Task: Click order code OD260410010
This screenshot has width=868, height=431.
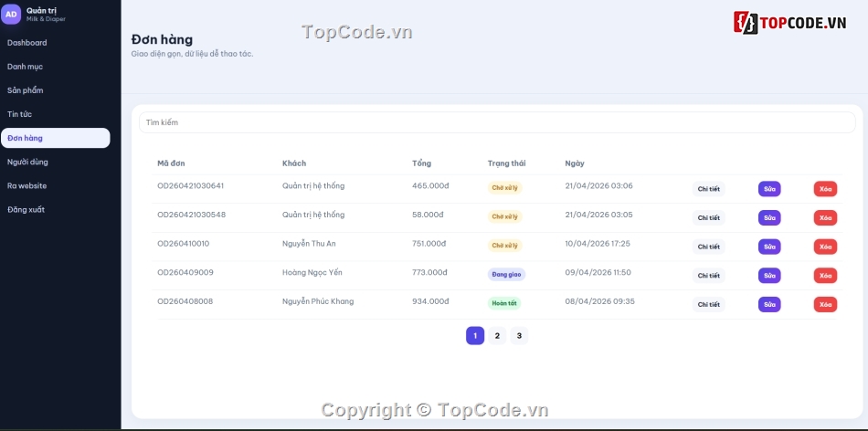Action: pos(184,244)
